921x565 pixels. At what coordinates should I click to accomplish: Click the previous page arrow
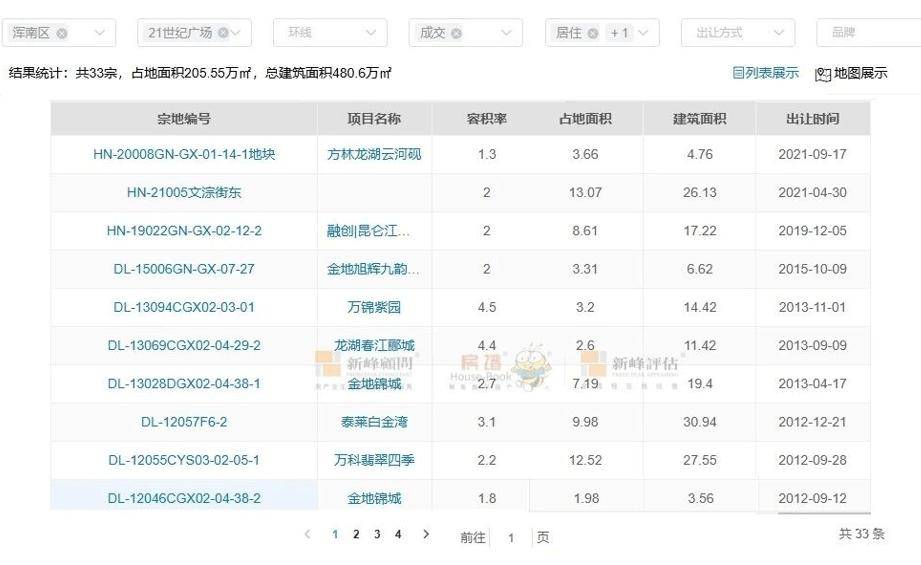[x=308, y=535]
